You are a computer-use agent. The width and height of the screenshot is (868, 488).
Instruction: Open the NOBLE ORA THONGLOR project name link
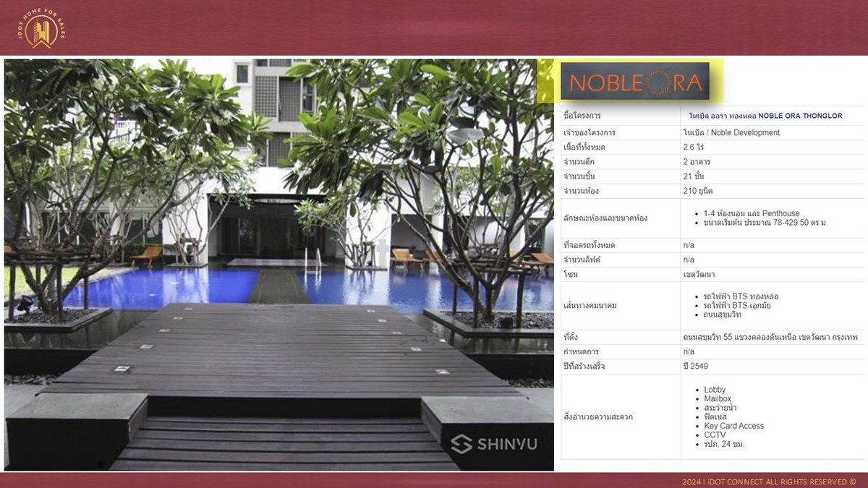point(765,116)
